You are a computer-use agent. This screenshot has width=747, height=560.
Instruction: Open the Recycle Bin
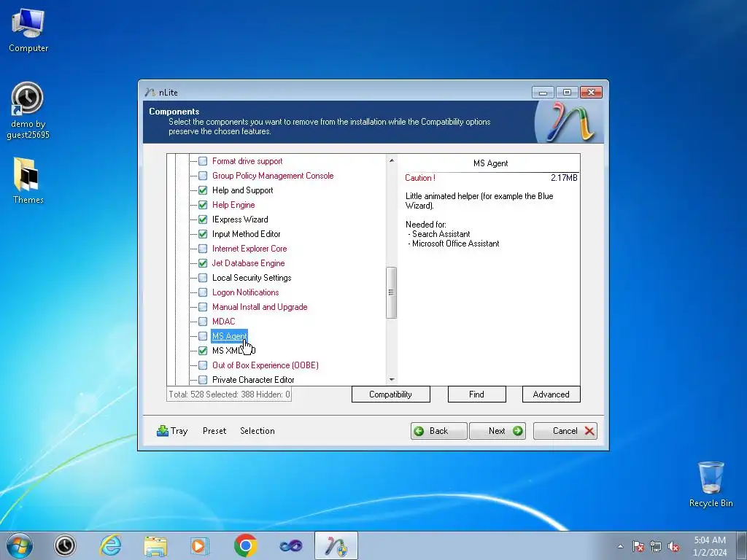click(x=711, y=484)
